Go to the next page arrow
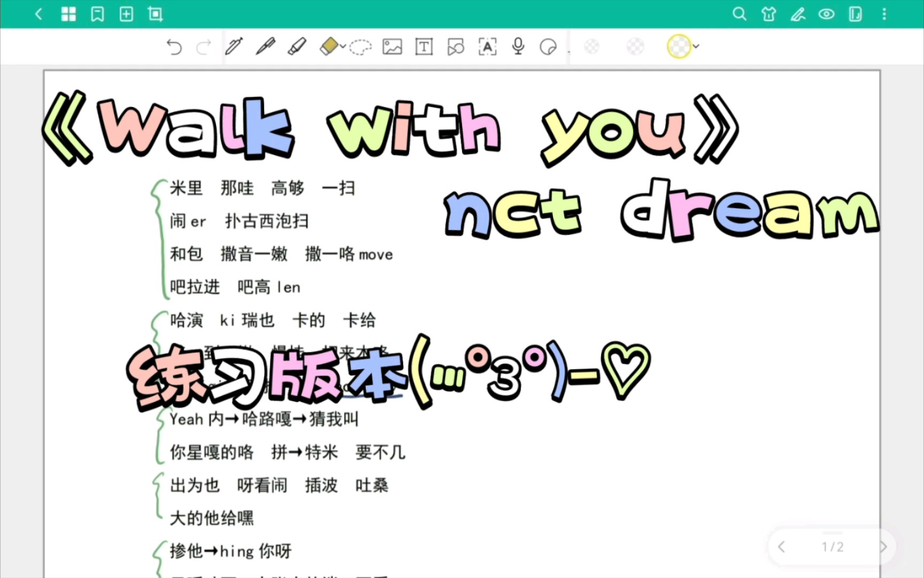The height and width of the screenshot is (578, 924). click(883, 547)
